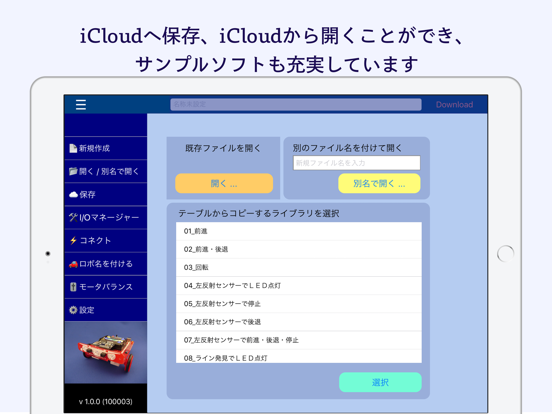Click the green 選択 button
The height and width of the screenshot is (414, 552).
coord(380,382)
